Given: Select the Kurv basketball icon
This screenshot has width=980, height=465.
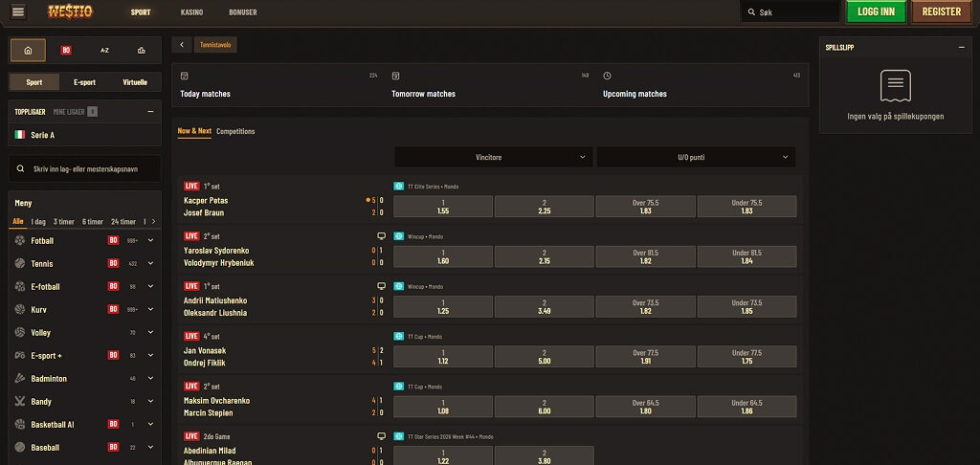Looking at the screenshot, I should pyautogui.click(x=20, y=309).
